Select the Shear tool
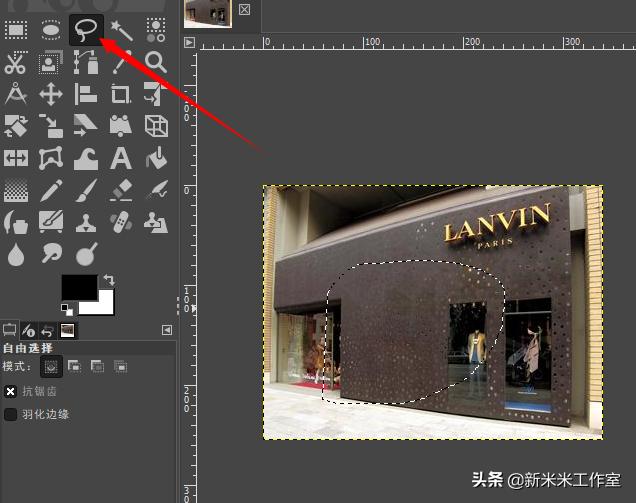Screen dimensions: 636x503 tap(86, 126)
